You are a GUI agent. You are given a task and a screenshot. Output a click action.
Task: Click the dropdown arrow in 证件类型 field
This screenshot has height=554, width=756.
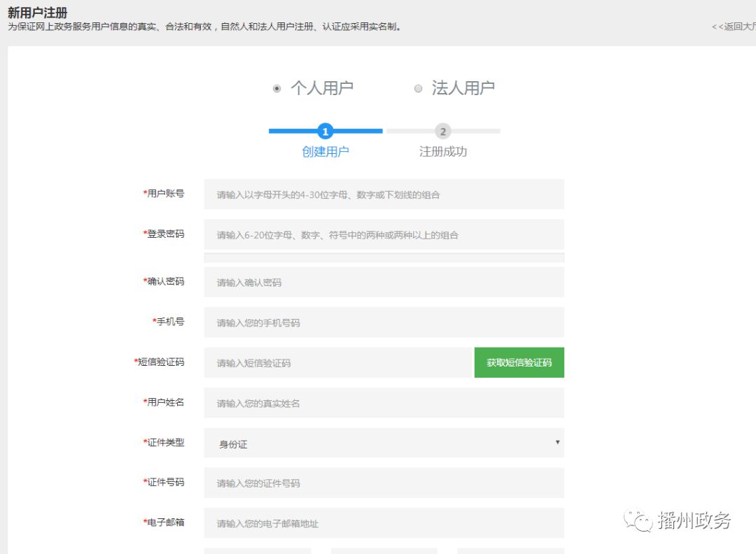(557, 443)
